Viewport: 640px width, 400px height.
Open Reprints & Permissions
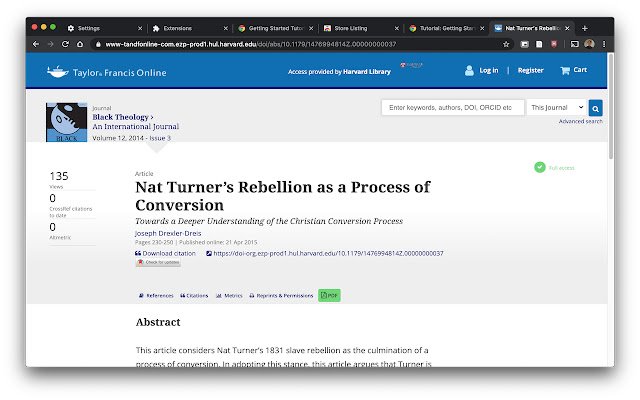(281, 296)
